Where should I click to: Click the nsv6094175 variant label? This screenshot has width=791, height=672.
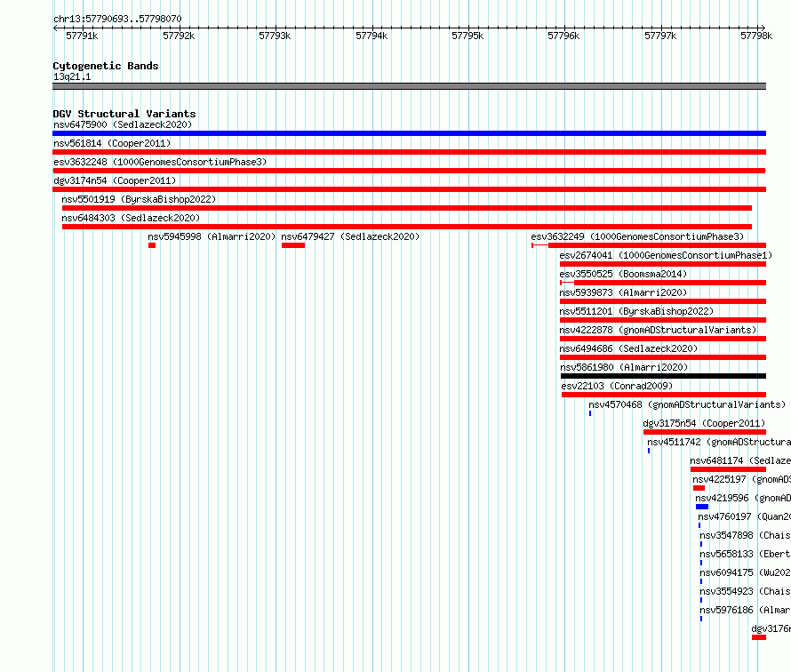point(745,572)
